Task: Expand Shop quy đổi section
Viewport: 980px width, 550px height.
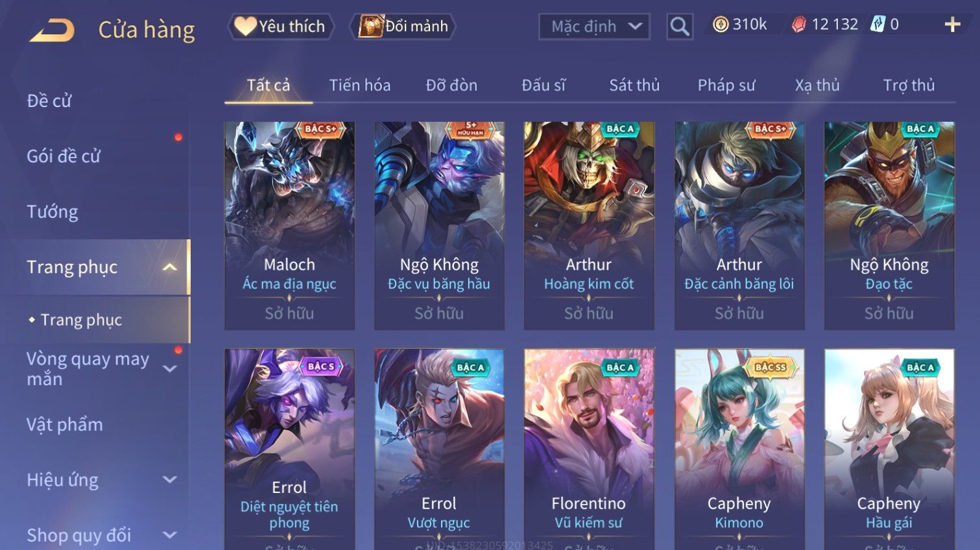Action: [x=169, y=535]
